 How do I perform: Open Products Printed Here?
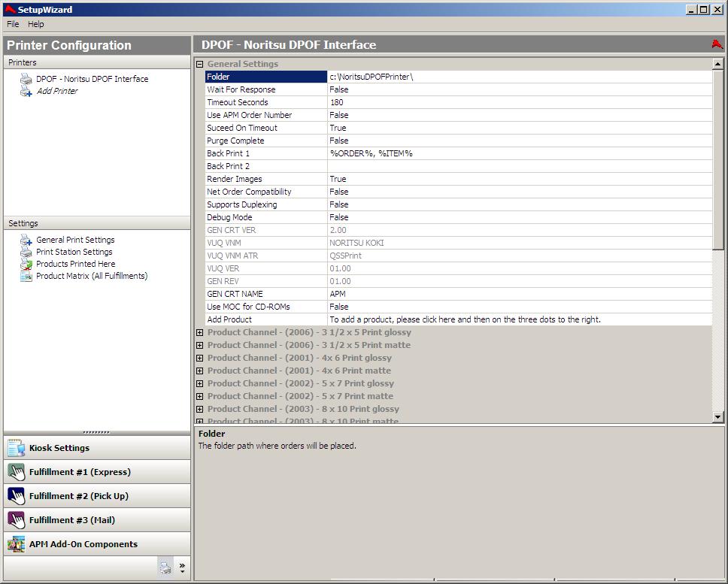tap(76, 264)
